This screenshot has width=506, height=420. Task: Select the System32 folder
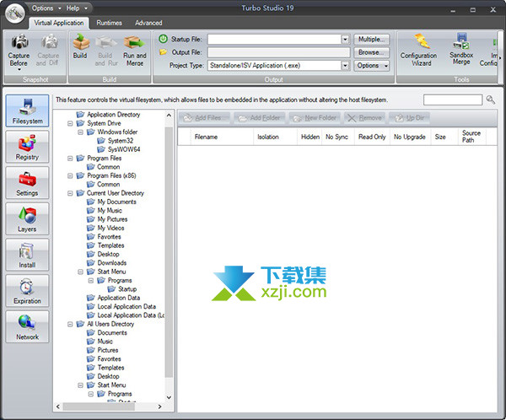[x=121, y=141]
